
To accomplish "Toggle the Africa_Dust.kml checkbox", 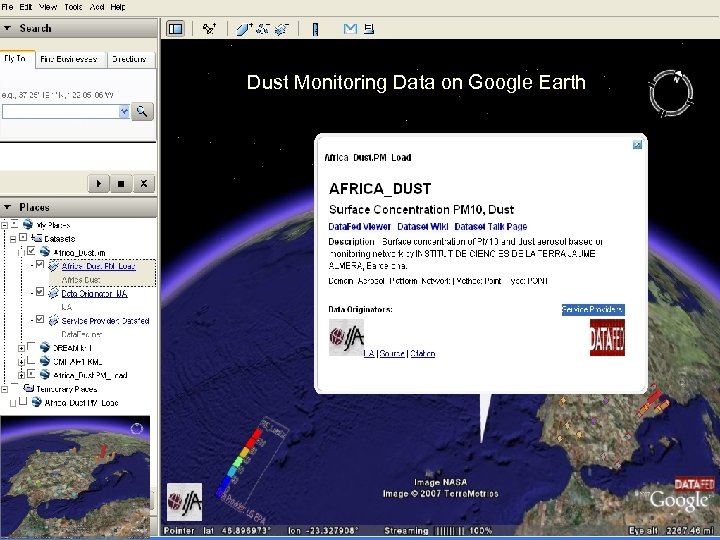I will (x=31, y=251).
